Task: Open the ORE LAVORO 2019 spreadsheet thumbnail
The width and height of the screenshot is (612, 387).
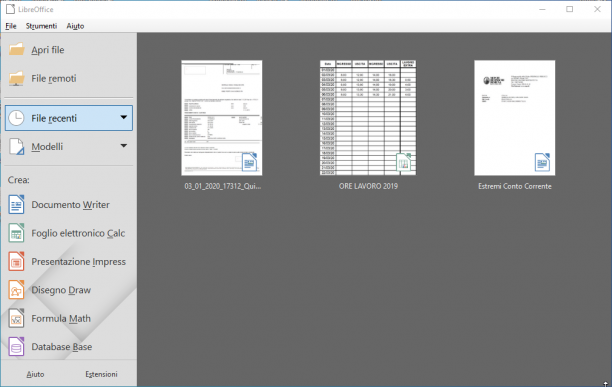Action: pos(368,118)
